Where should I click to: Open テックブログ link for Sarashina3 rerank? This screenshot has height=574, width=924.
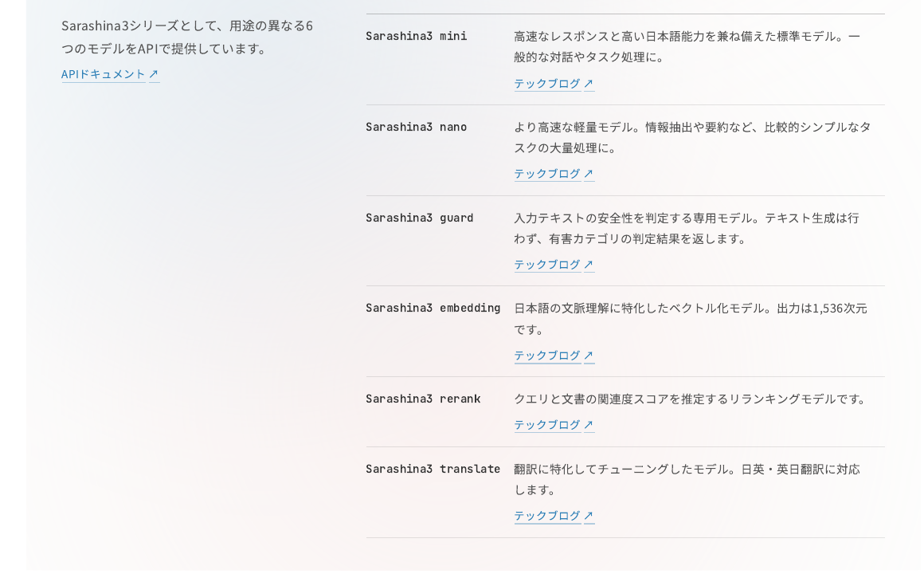[x=547, y=425]
